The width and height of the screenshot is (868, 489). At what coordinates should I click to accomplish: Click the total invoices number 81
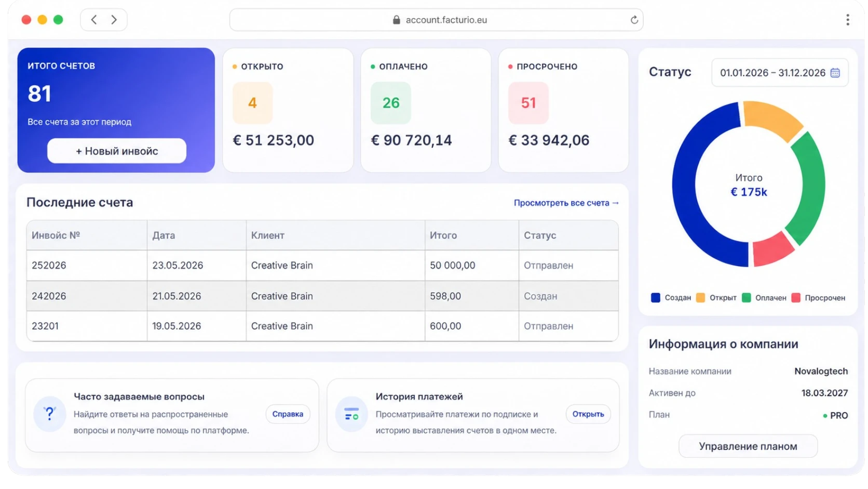click(x=39, y=94)
